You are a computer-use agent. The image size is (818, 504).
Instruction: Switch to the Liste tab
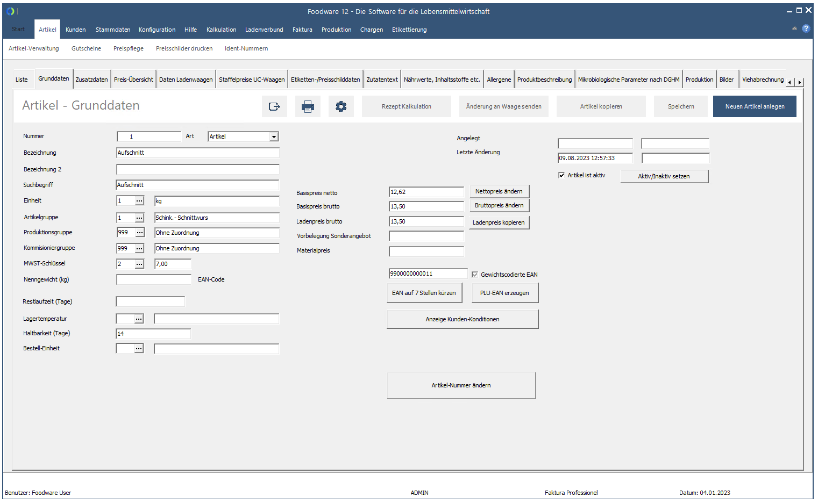[x=22, y=80]
